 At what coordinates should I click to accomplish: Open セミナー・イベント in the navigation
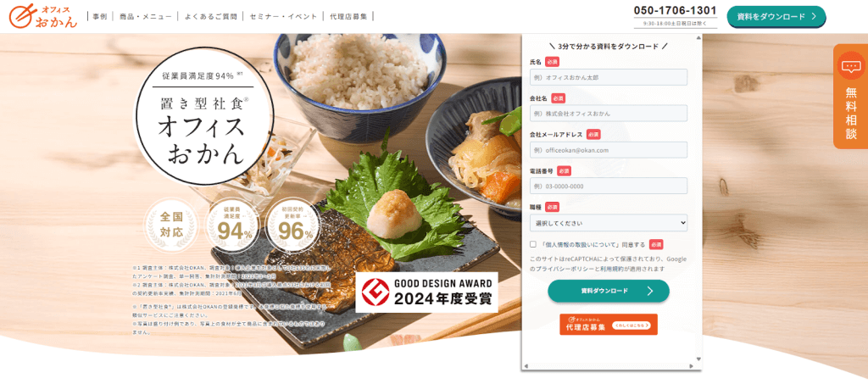pyautogui.click(x=283, y=17)
